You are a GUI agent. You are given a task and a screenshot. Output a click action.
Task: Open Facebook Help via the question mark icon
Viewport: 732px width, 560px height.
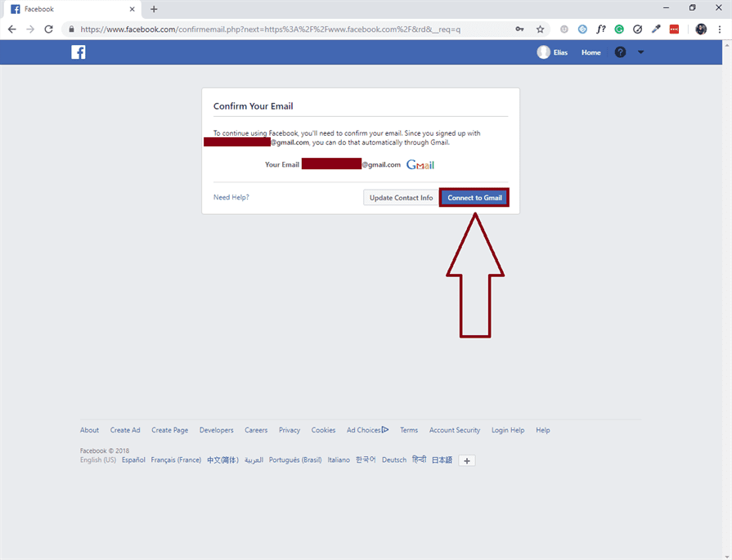[x=620, y=52]
